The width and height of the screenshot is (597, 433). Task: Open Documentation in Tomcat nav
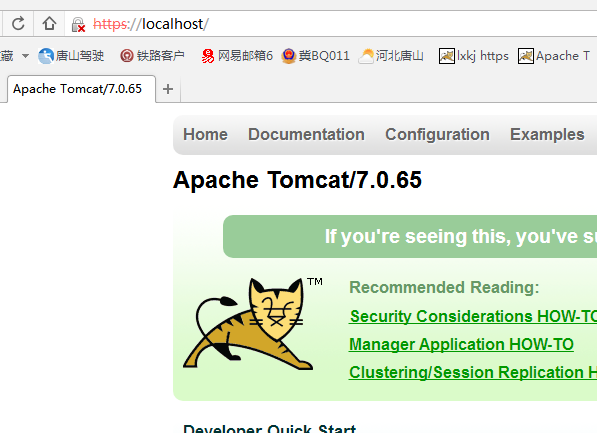(306, 134)
